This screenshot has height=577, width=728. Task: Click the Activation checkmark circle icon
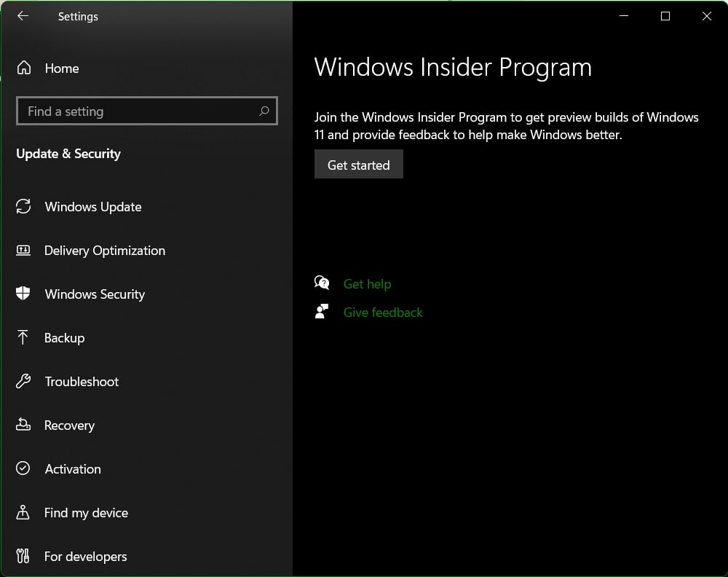point(23,468)
